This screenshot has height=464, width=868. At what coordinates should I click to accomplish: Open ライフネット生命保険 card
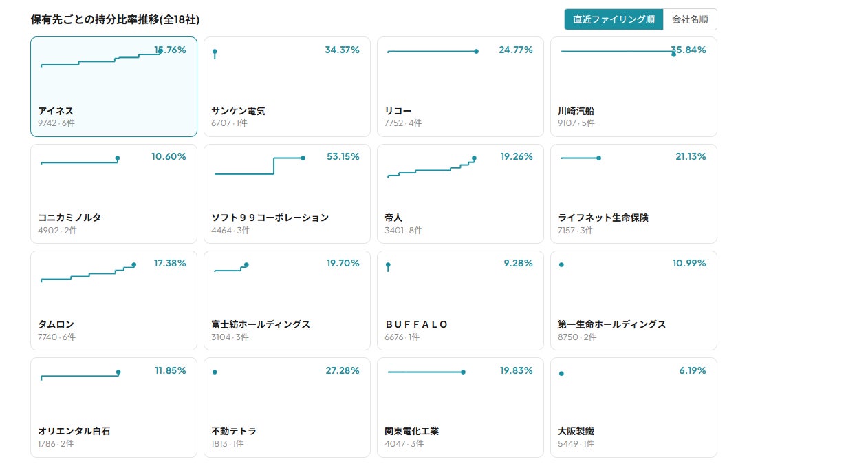tap(633, 193)
